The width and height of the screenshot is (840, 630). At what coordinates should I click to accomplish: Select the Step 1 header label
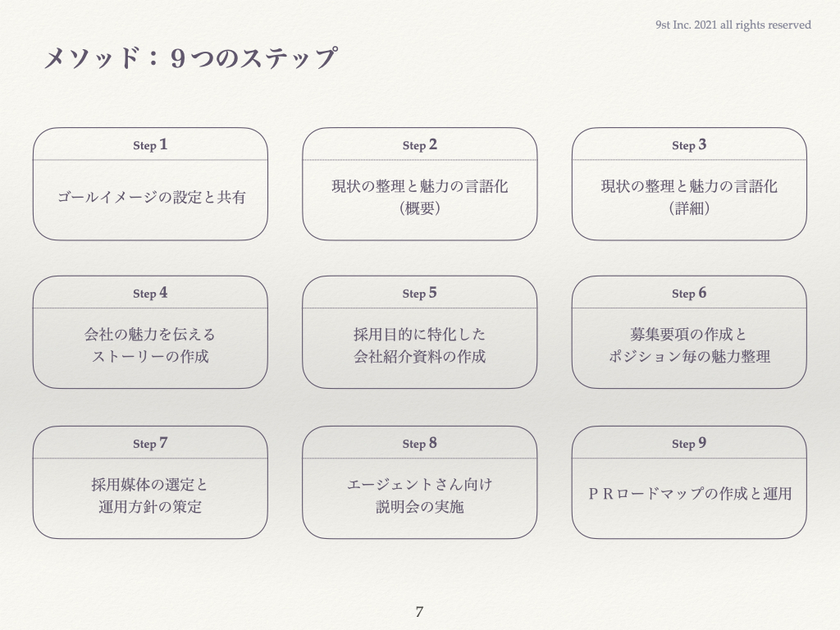click(x=150, y=145)
